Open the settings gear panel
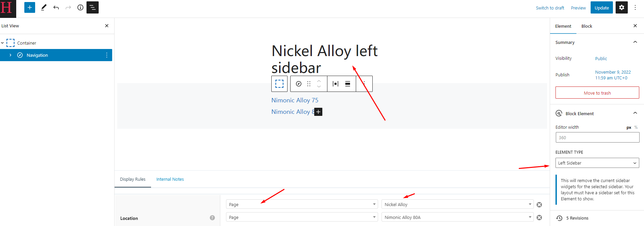 point(622,7)
